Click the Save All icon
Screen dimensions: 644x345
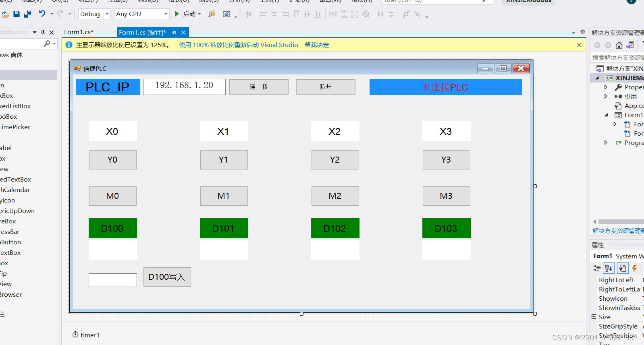[x=27, y=14]
